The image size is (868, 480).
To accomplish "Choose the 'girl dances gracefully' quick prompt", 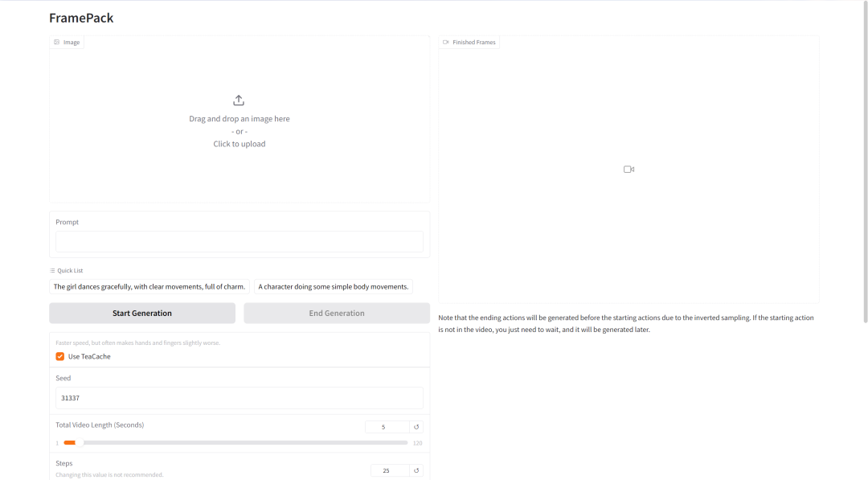I will click(149, 287).
